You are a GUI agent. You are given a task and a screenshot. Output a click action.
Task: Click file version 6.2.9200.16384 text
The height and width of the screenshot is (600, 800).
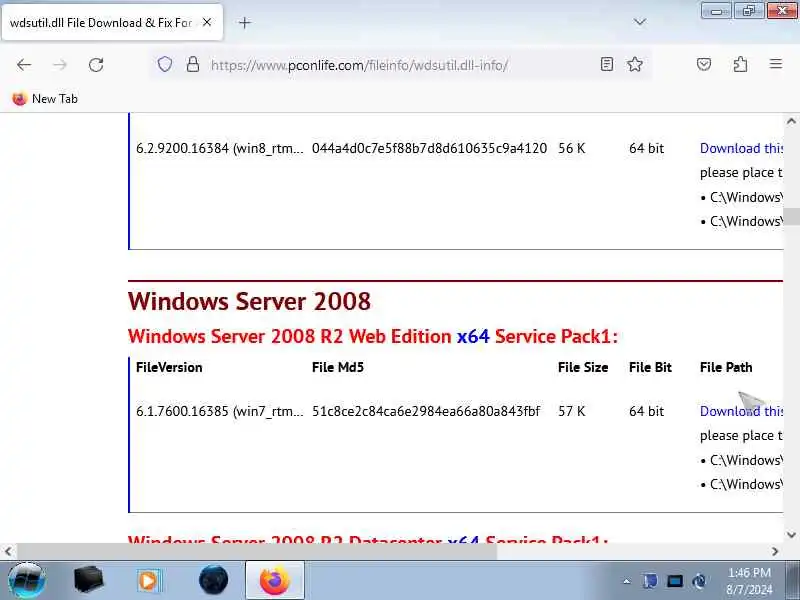click(219, 148)
